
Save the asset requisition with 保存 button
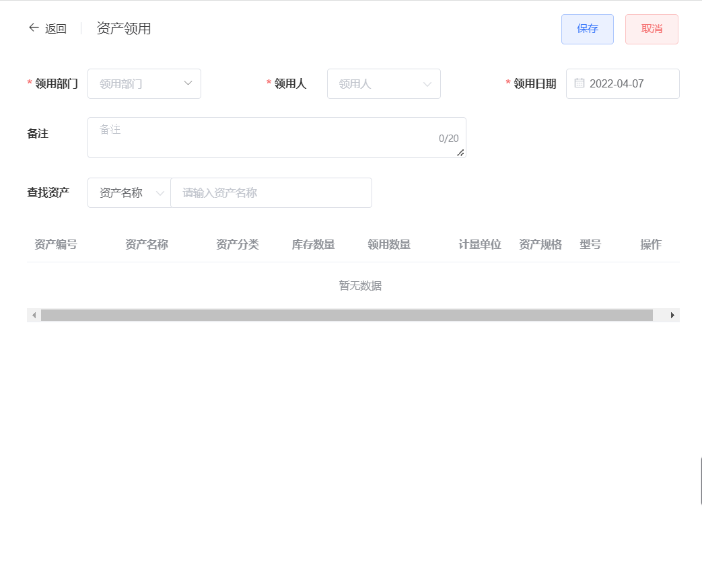click(x=587, y=29)
